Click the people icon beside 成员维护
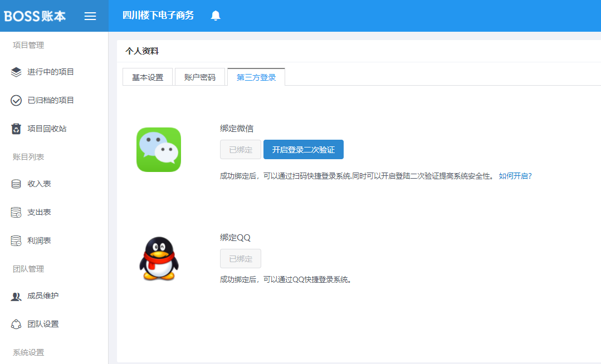The image size is (601, 364). pyautogui.click(x=16, y=296)
